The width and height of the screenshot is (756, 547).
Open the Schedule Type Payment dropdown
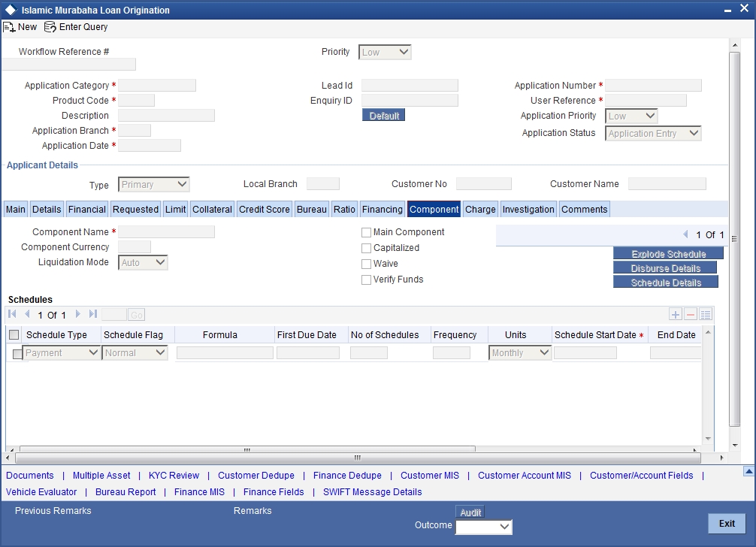coord(61,353)
